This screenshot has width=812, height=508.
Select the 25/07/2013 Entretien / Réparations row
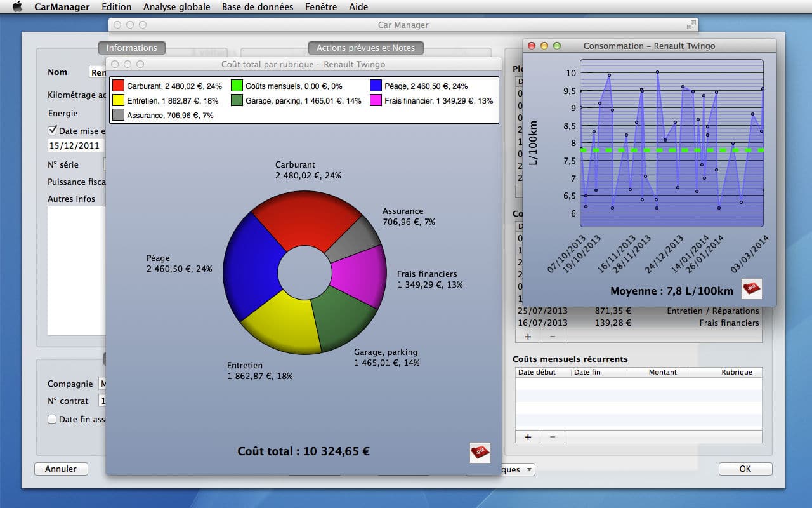coord(638,311)
